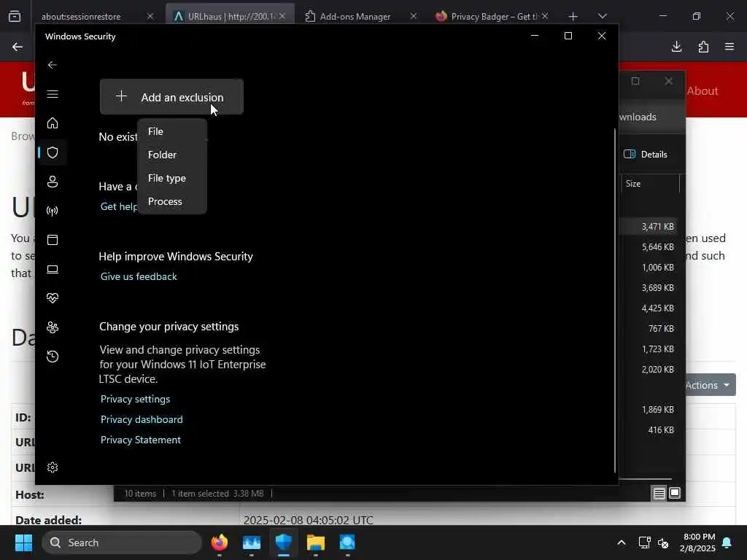The image size is (747, 560).
Task: Open Firefox view icon at top left
Action: (x=15, y=17)
